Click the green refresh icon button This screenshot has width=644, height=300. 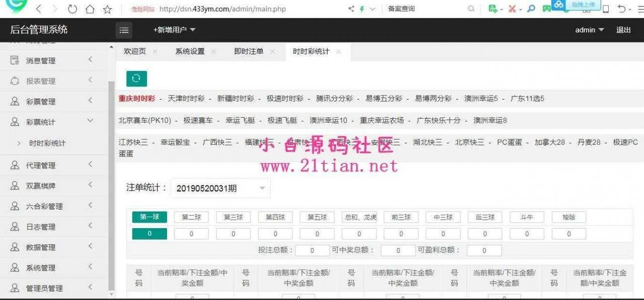(x=136, y=78)
